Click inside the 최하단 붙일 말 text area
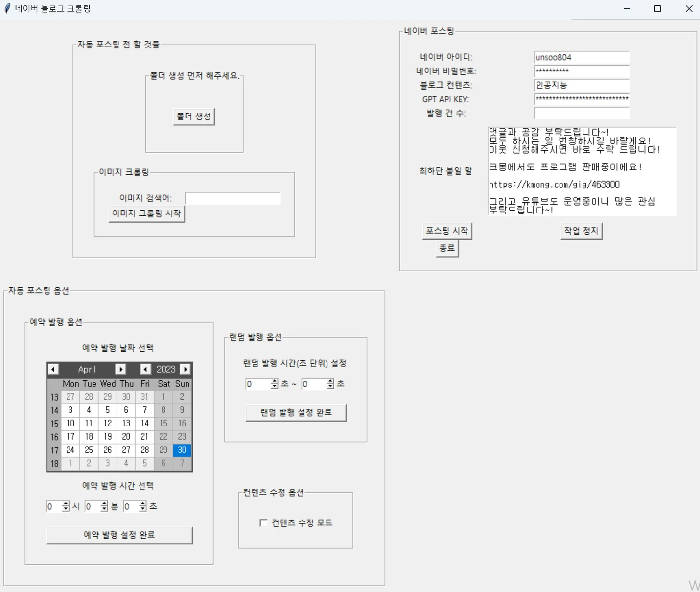Viewport: 700px width, 592px height. tap(582, 171)
